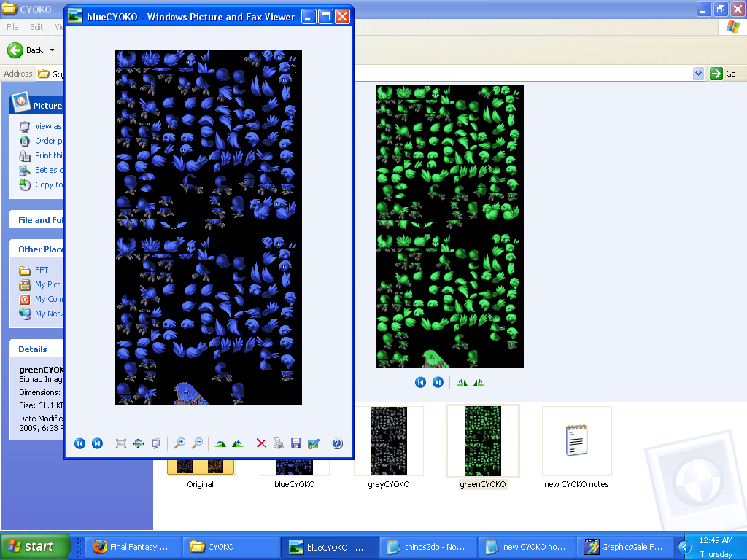Switch to the blueCYOKO viewer taskbar button

pos(330,547)
